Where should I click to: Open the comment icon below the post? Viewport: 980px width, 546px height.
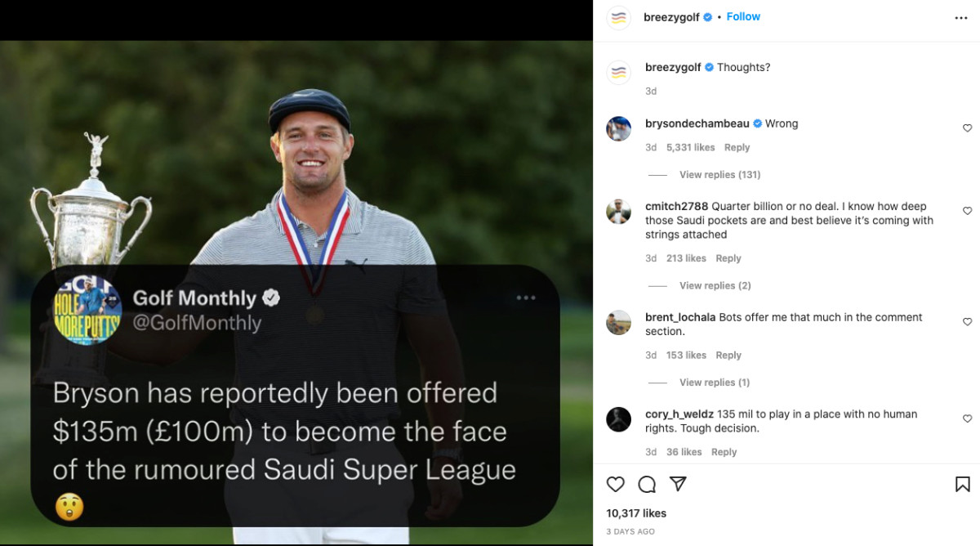647,484
